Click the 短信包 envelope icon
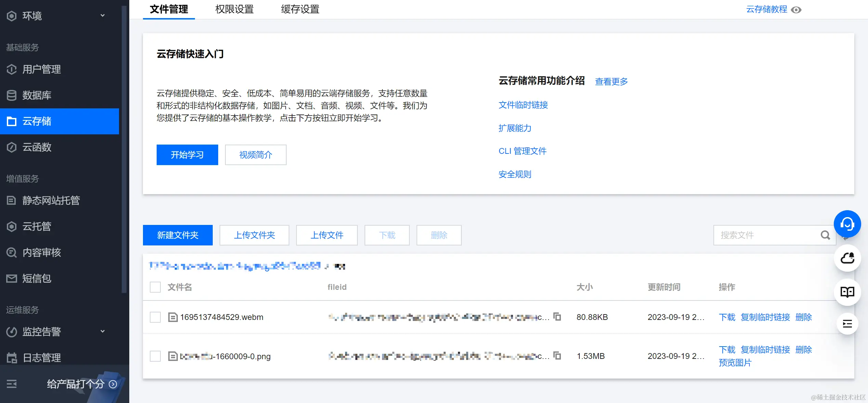868x403 pixels. pyautogui.click(x=12, y=279)
